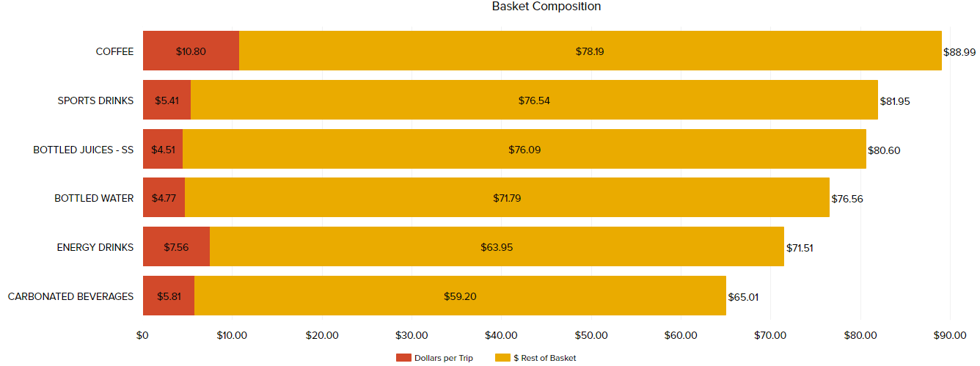This screenshot has height=366, width=980.
Task: Toggle the $ Rest of Basket legend label
Action: click(x=545, y=358)
